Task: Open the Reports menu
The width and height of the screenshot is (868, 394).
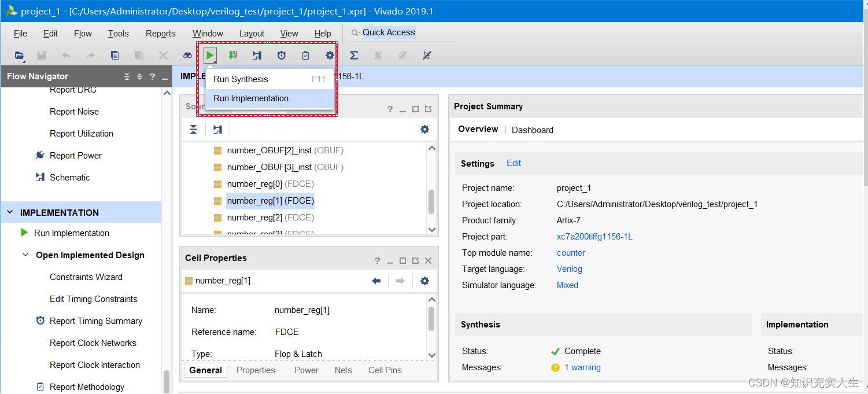Action: (x=160, y=34)
